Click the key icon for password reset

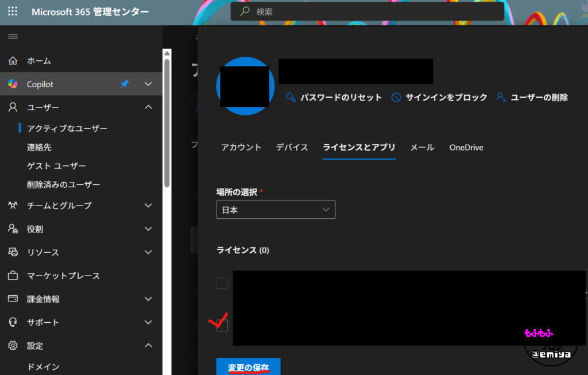click(291, 98)
